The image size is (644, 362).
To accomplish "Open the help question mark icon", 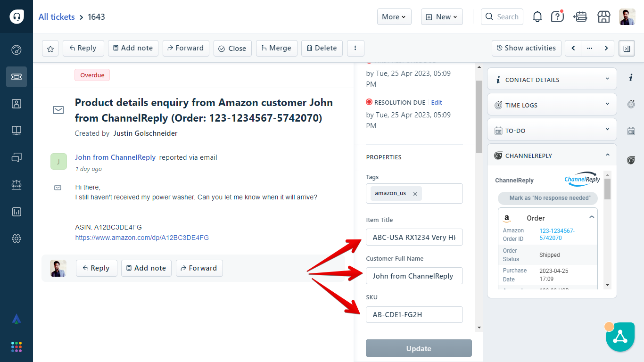I will point(557,17).
